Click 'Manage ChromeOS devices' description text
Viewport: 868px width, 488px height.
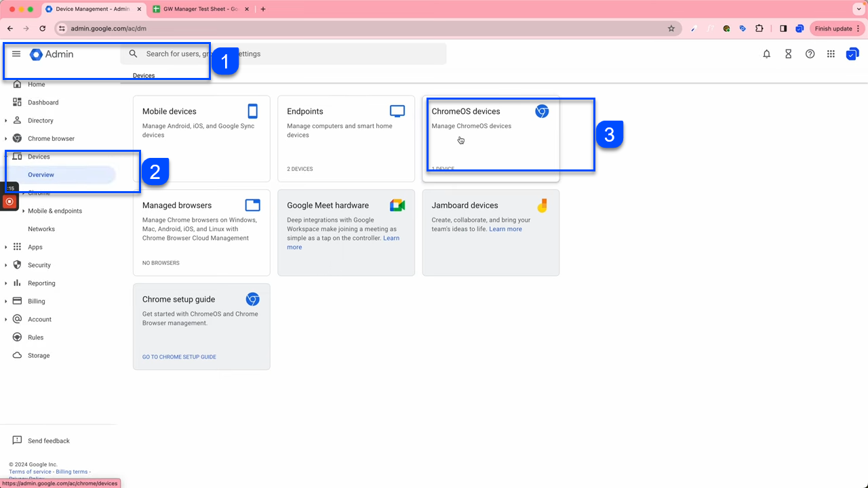(471, 126)
